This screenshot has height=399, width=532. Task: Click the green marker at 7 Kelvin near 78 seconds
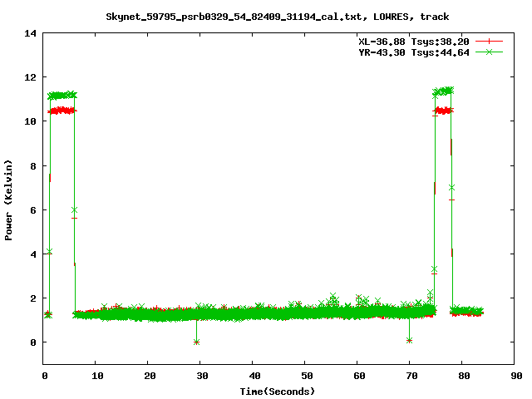[x=451, y=188]
